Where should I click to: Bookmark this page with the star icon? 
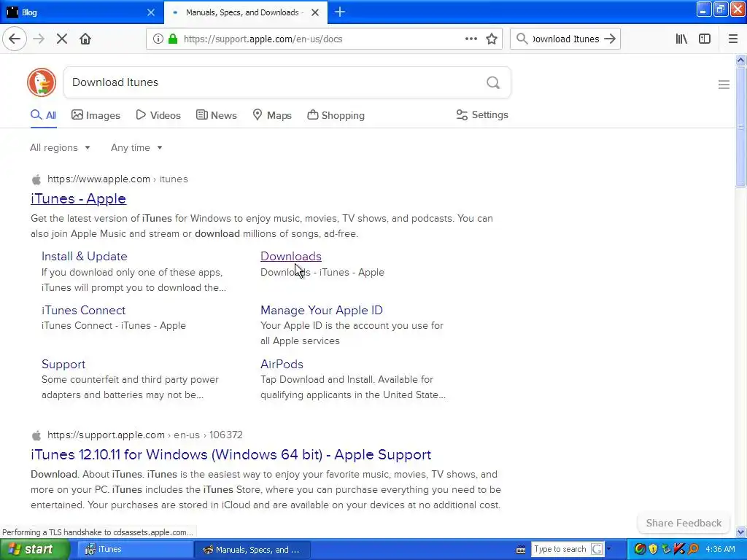[492, 39]
